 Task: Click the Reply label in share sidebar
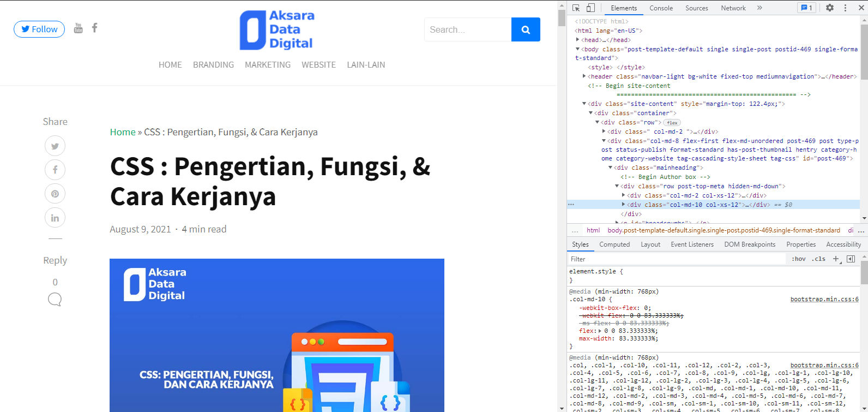(55, 260)
